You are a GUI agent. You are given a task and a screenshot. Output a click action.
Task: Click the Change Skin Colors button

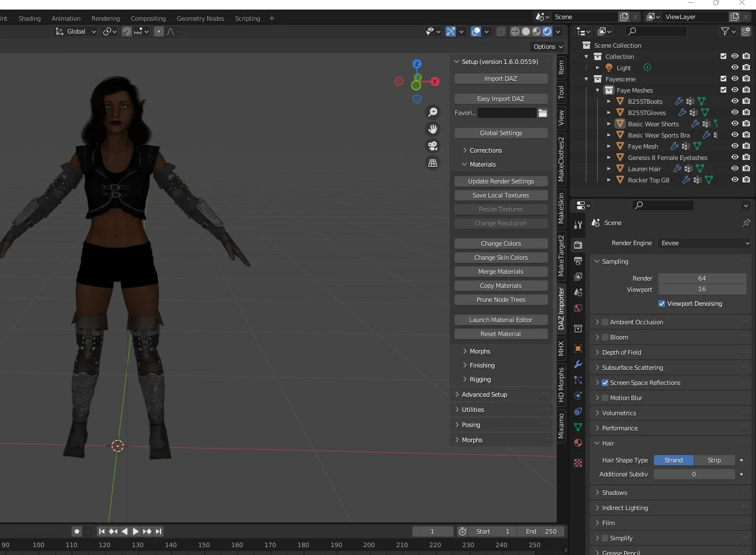pyautogui.click(x=501, y=258)
